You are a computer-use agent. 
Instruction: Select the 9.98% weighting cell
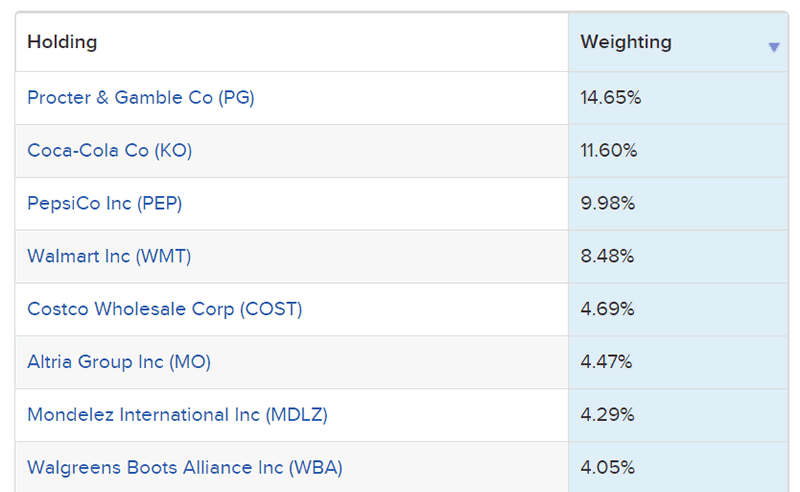point(608,204)
